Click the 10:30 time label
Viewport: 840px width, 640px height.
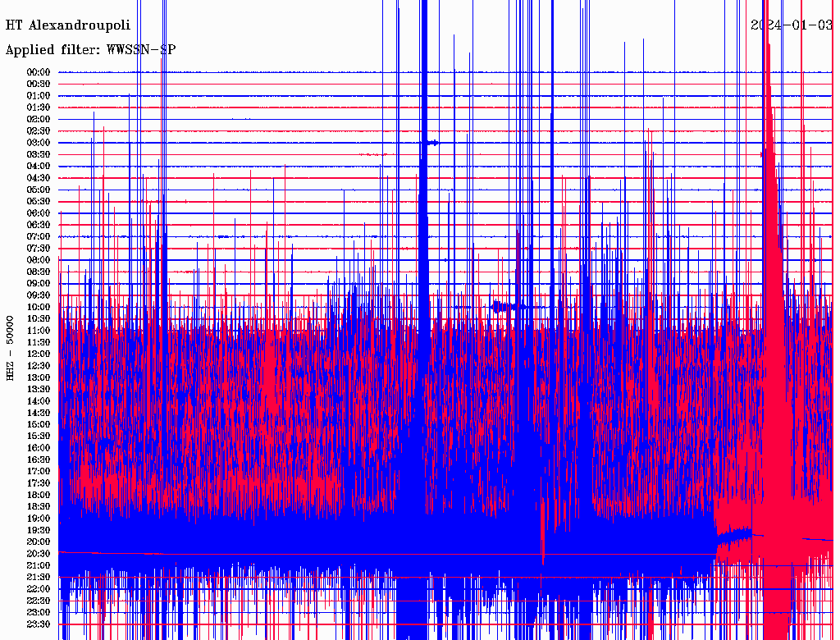(39, 319)
